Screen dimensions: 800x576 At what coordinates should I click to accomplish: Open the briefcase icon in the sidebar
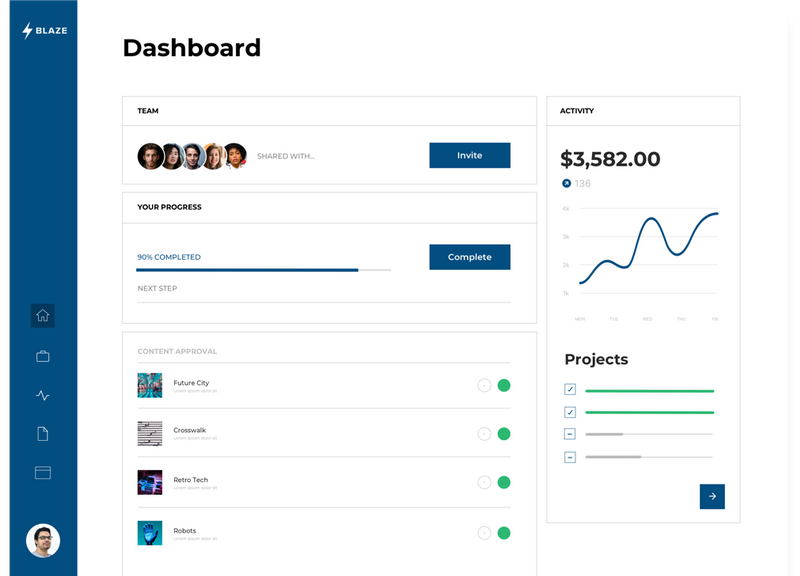pos(43,354)
